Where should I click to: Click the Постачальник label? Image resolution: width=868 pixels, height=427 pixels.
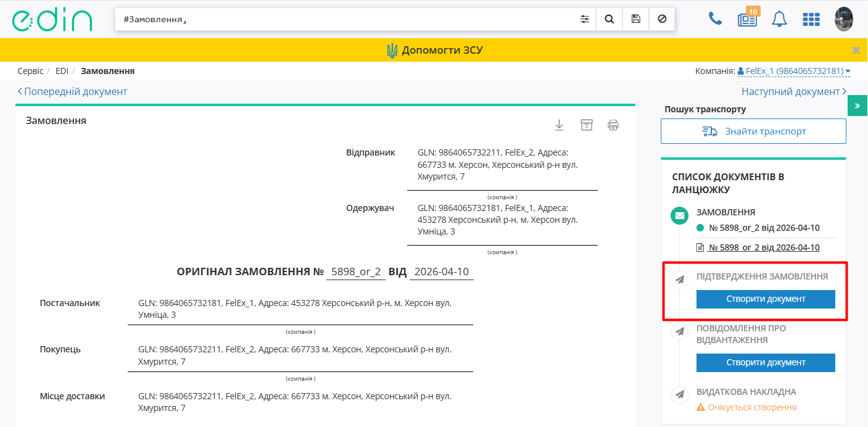pos(70,303)
